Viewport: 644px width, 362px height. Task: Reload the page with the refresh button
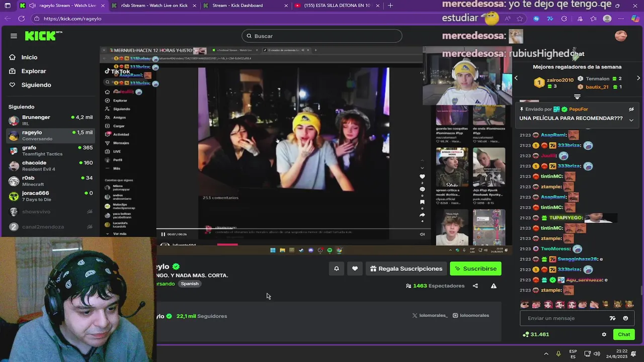(21, 19)
